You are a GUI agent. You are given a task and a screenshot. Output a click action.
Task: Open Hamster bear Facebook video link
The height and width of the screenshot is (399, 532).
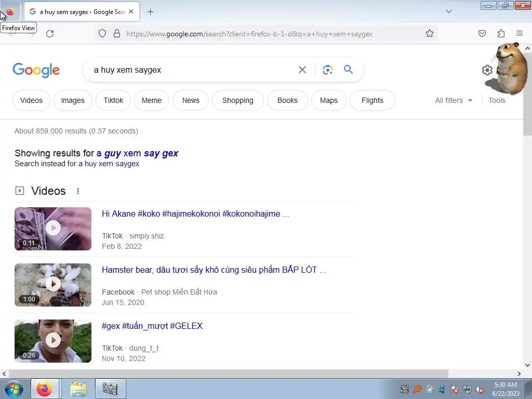coord(214,270)
